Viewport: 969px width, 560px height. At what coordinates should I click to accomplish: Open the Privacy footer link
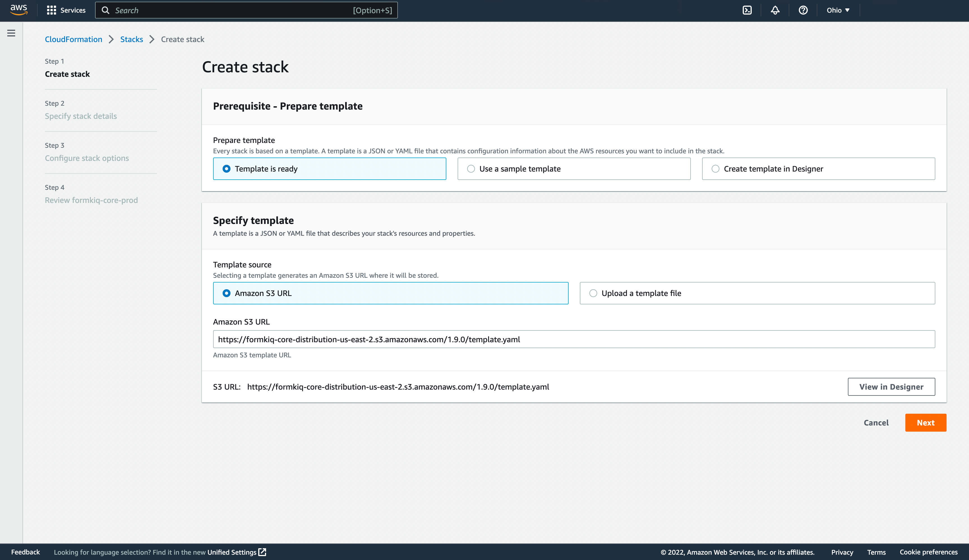coord(842,552)
